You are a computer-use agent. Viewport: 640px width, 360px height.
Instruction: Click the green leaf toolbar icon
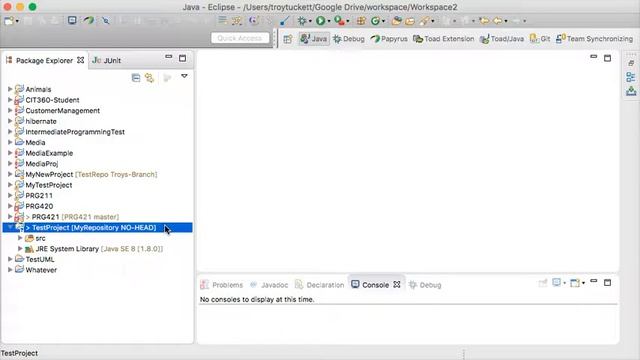tap(89, 20)
